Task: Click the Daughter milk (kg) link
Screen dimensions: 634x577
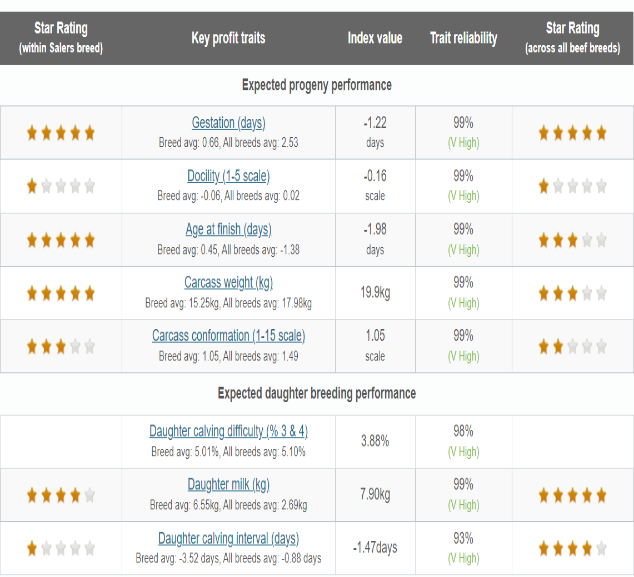Action: tap(228, 485)
